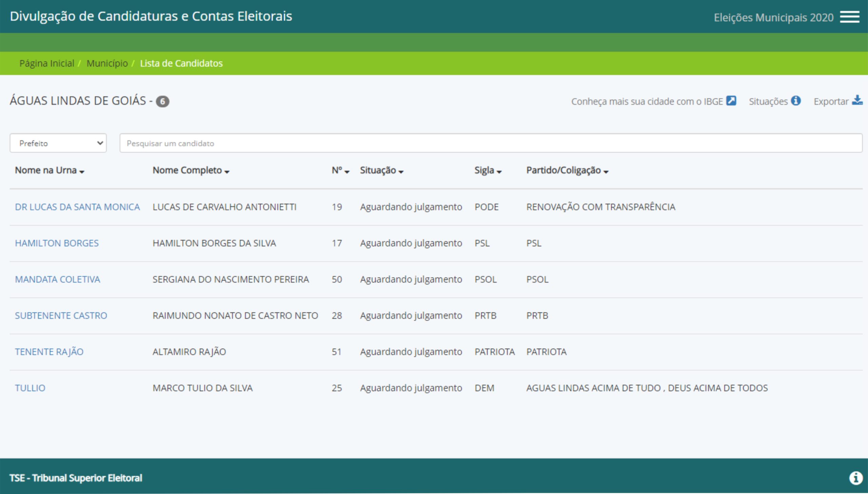
Task: Click the candidate count badge 6
Action: 162,101
